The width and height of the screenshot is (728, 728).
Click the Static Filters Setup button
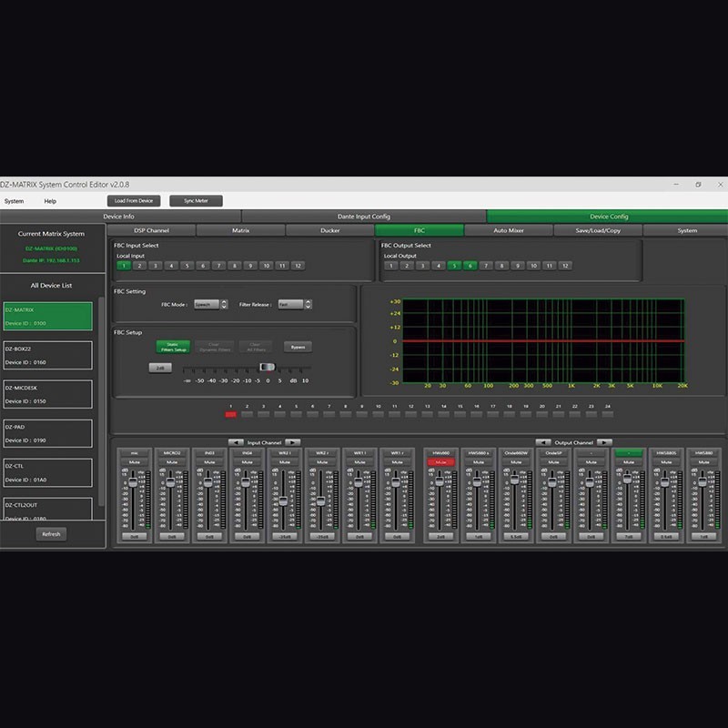tap(173, 347)
